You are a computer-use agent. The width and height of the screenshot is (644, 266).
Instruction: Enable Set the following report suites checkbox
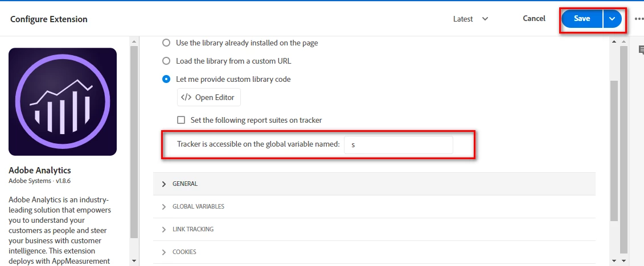coord(181,120)
